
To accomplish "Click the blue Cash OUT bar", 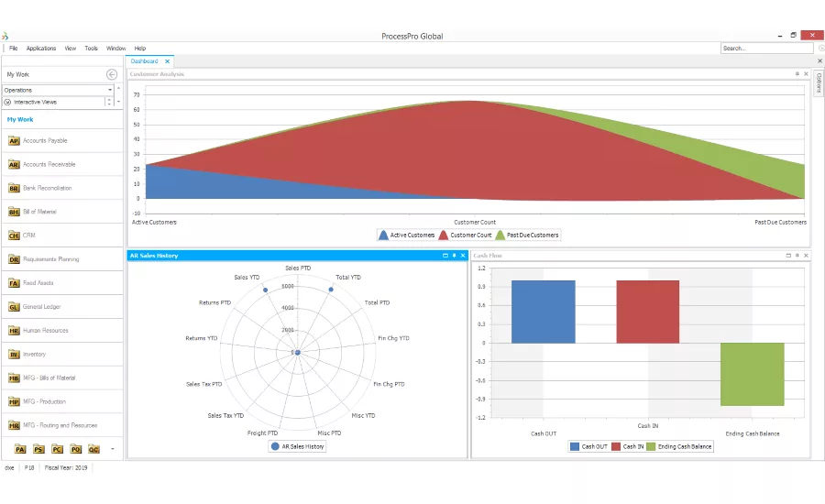I will [x=543, y=312].
